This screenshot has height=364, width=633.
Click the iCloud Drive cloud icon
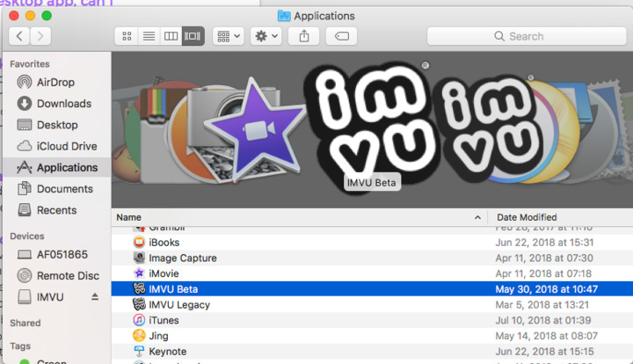(25, 146)
